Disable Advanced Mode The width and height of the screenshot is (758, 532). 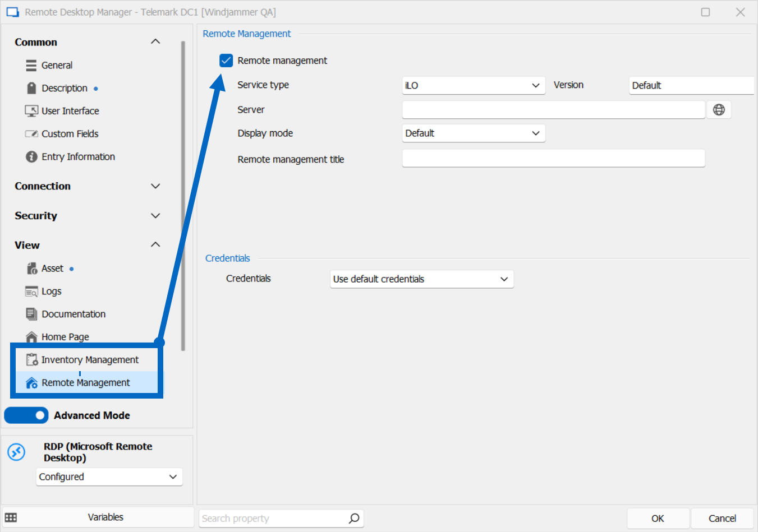click(x=26, y=415)
